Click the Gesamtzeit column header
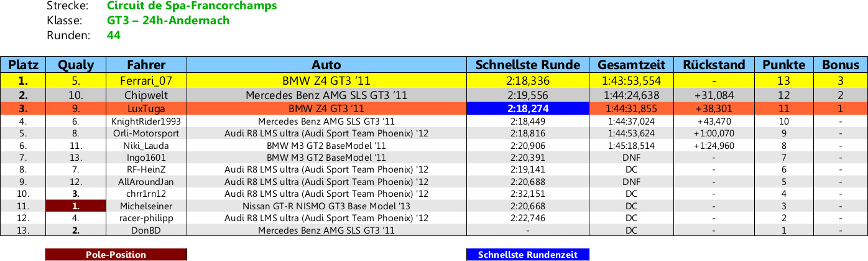 [632, 65]
